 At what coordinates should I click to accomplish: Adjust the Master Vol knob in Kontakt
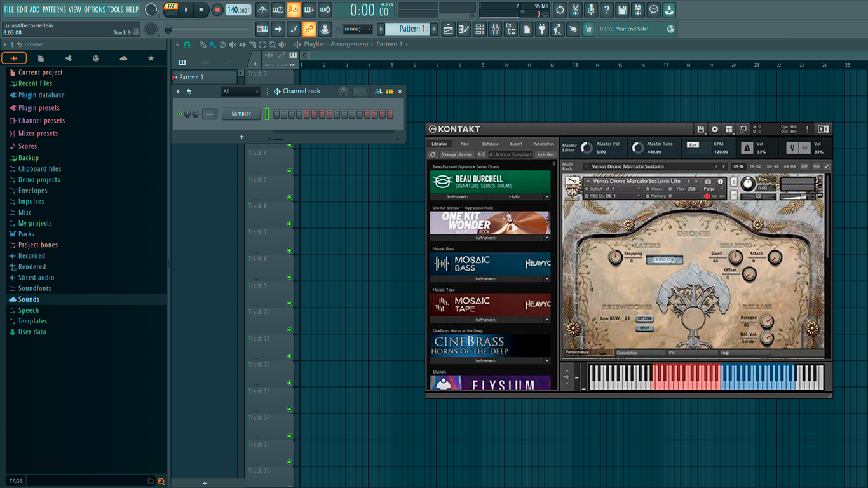[587, 148]
